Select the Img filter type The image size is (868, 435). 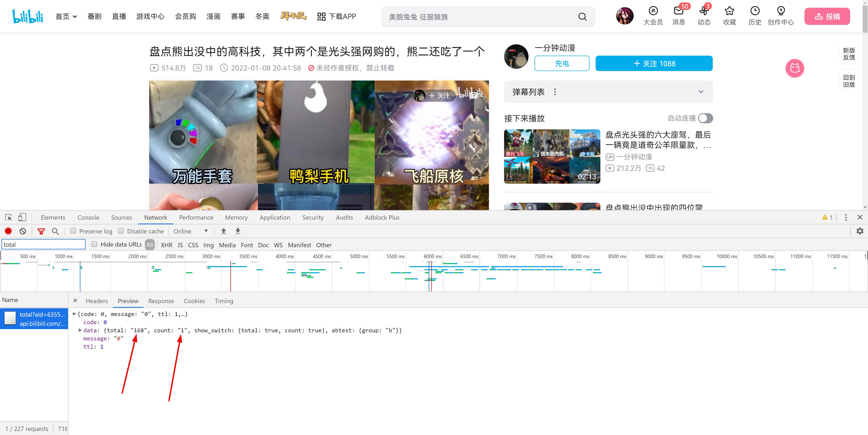point(209,245)
